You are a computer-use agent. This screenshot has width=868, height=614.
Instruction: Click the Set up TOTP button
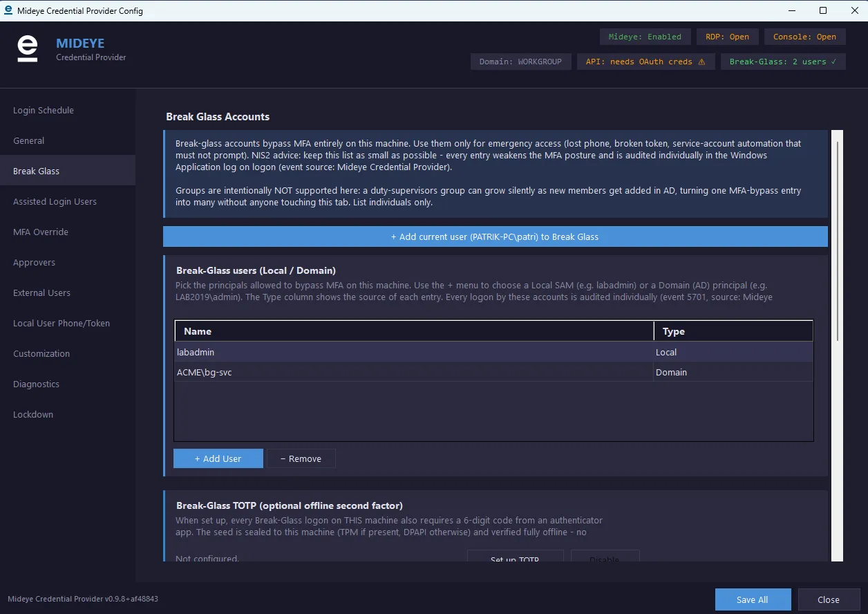515,556
